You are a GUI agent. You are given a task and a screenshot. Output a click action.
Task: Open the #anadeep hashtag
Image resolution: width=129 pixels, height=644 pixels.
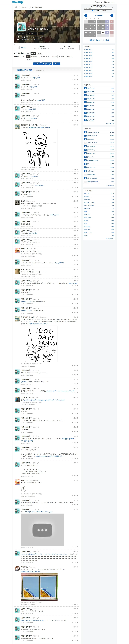click(x=87, y=226)
